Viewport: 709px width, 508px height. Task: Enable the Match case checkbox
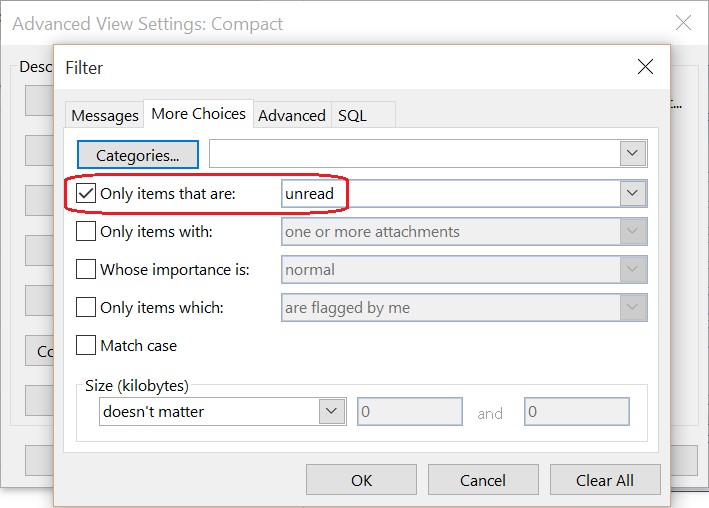pyautogui.click(x=87, y=346)
